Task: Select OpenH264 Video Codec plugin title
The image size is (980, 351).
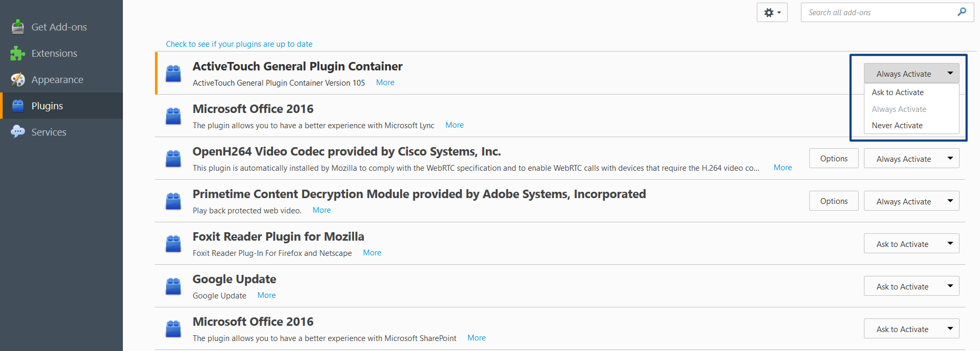Action: point(347,151)
